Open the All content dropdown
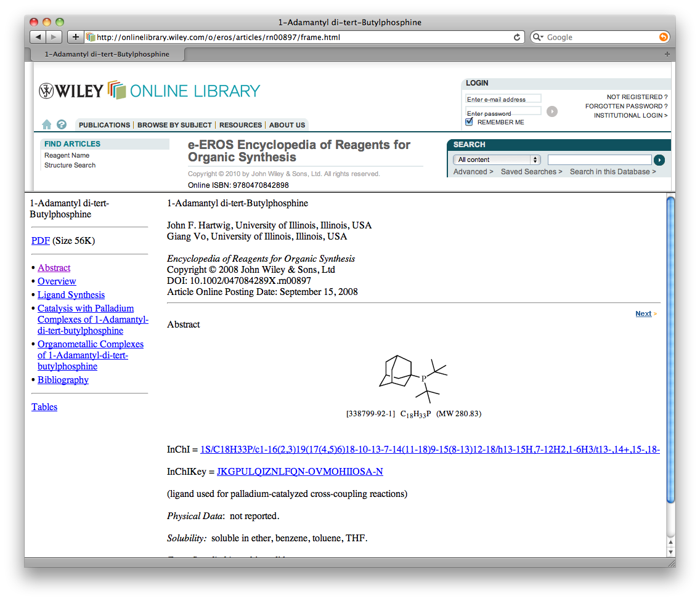 pyautogui.click(x=497, y=159)
